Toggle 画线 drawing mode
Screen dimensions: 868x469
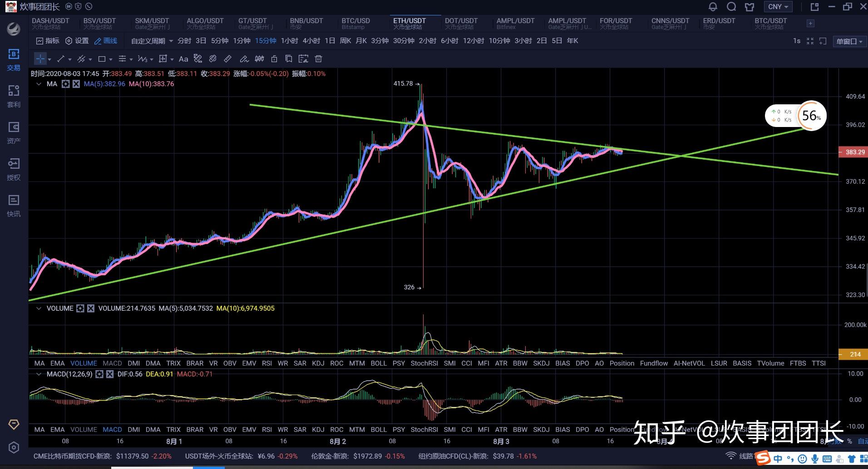(x=106, y=41)
